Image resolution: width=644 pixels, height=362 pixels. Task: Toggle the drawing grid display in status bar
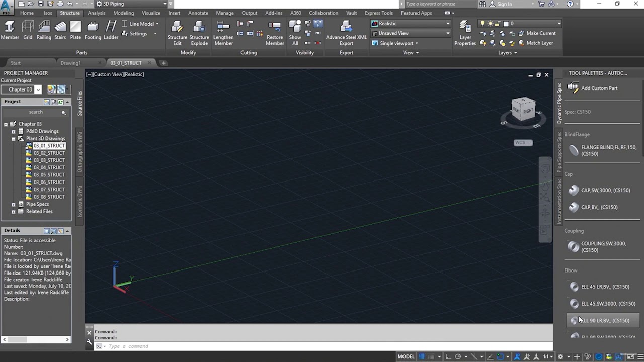click(422, 357)
